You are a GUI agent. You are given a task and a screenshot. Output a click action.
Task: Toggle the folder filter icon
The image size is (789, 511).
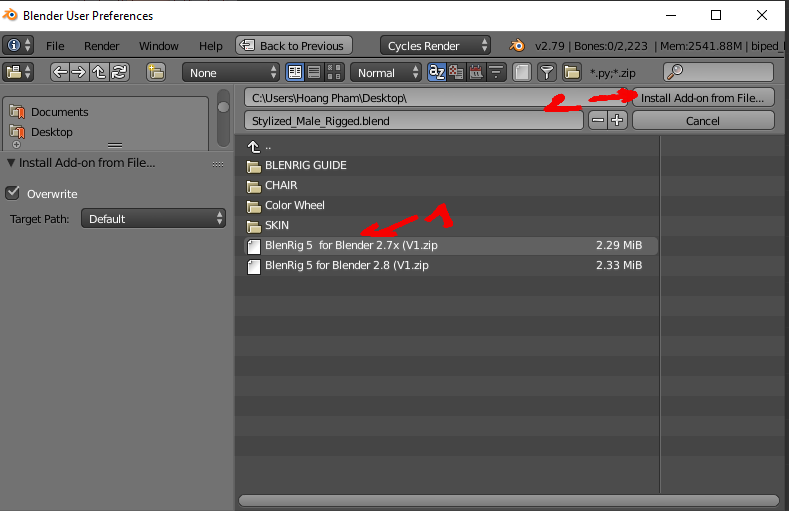point(572,72)
